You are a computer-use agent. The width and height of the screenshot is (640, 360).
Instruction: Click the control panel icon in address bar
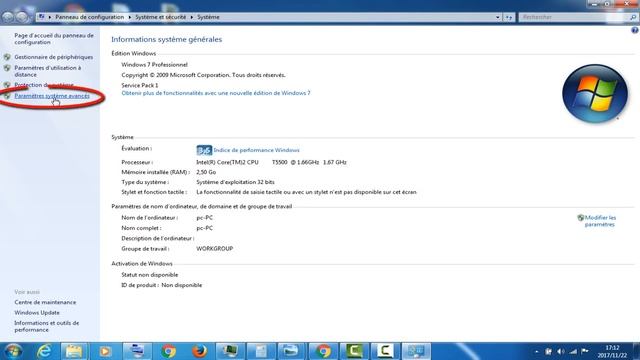[41, 17]
